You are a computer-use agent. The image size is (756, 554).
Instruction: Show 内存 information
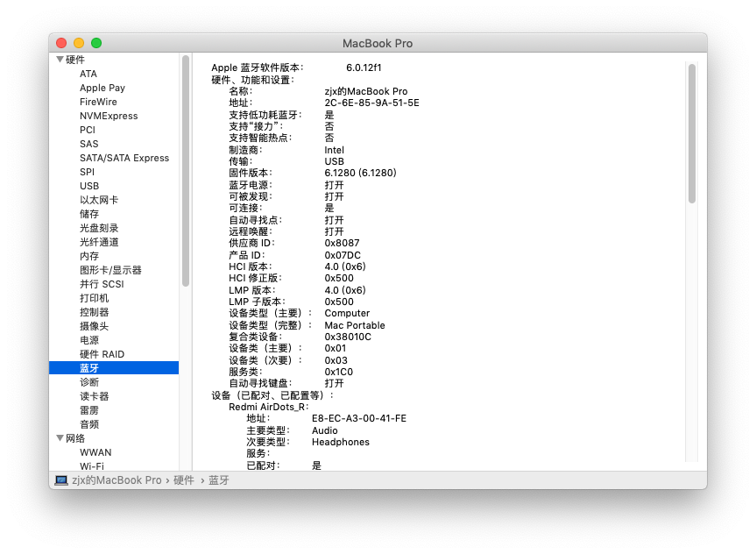(x=89, y=256)
